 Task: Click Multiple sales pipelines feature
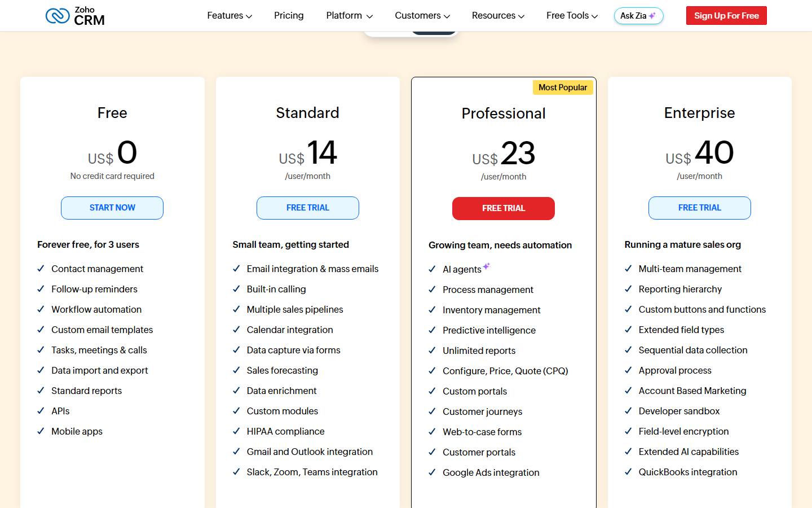click(295, 309)
